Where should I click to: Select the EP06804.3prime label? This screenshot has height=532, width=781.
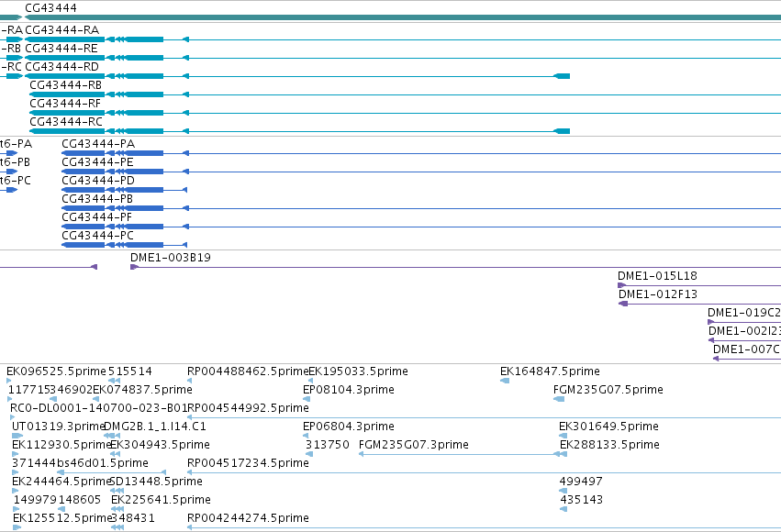tap(349, 427)
